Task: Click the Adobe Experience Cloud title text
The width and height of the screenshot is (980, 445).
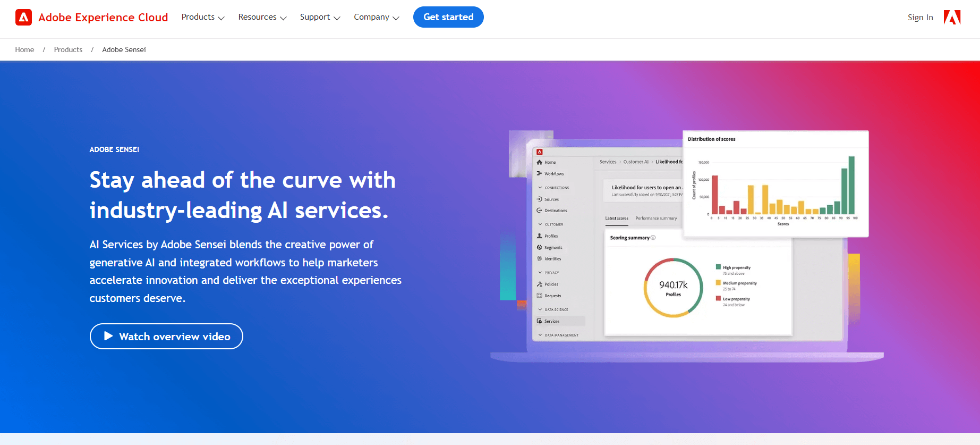Action: tap(103, 18)
